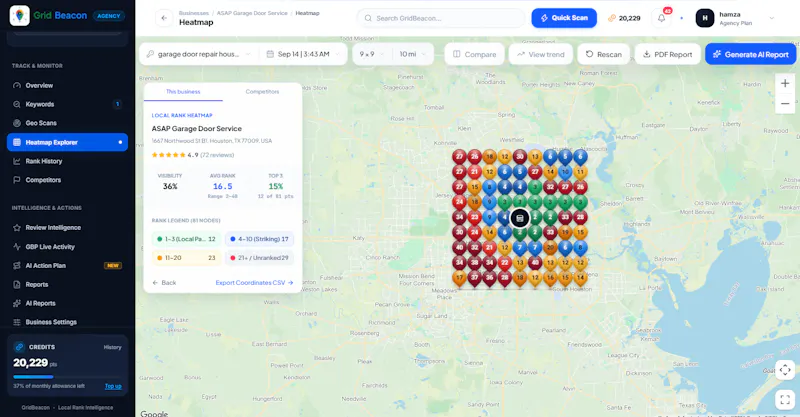Generate AI Report
The image size is (800, 417).
[750, 54]
